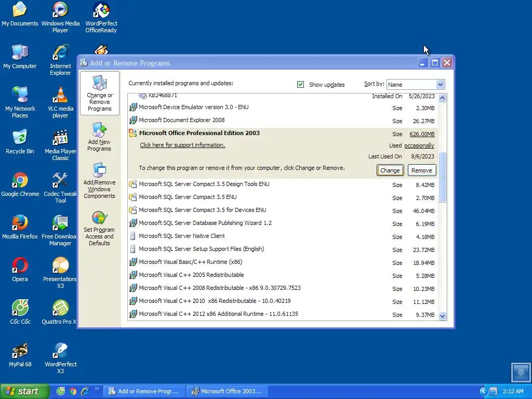Click the 626.00MB size link
Screen dimensions: 532x399
(x=422, y=134)
